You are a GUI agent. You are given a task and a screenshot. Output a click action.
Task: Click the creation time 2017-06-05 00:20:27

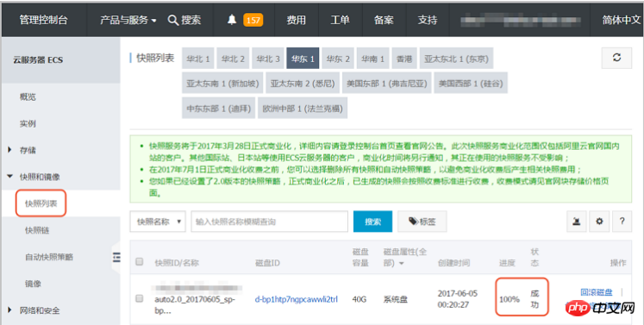coord(458,299)
